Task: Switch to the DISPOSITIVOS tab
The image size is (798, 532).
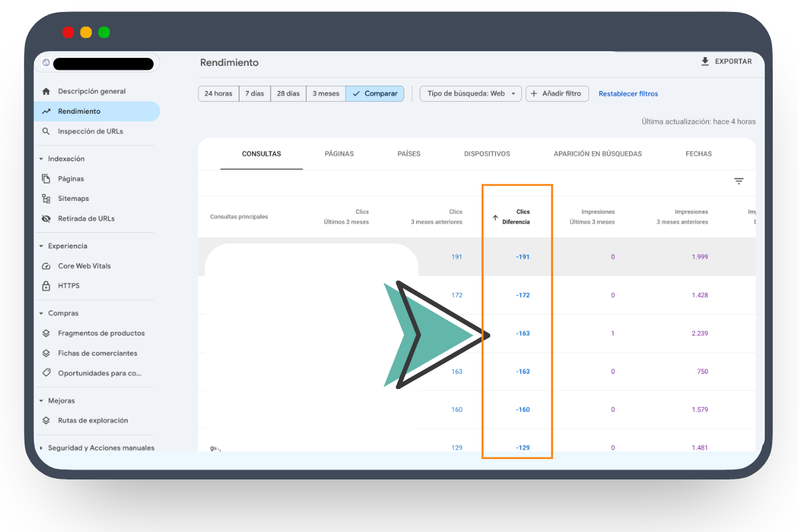Action: click(487, 154)
